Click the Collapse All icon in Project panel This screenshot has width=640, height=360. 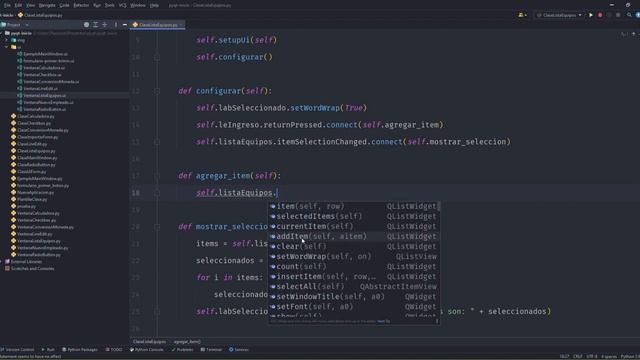[105, 25]
